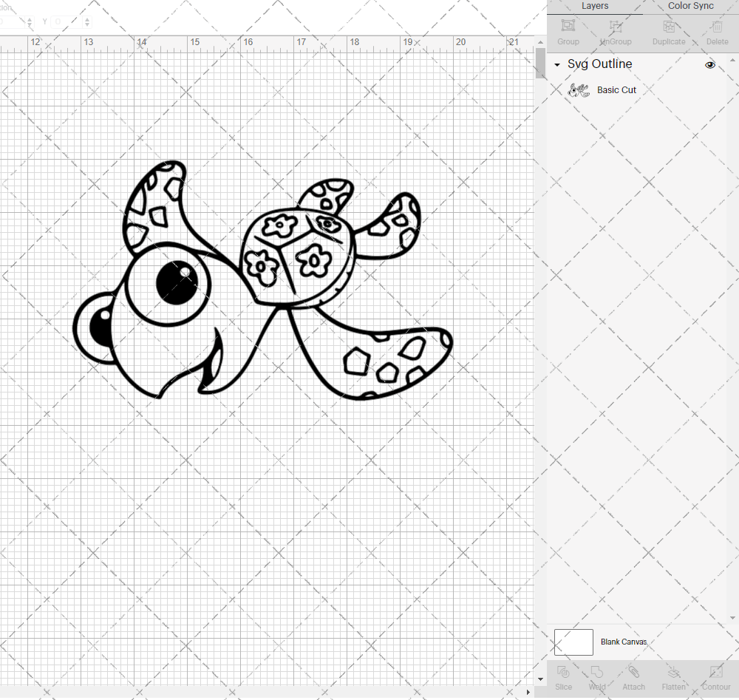This screenshot has height=700, width=739.
Task: Click the Slice tool icon
Action: (563, 672)
